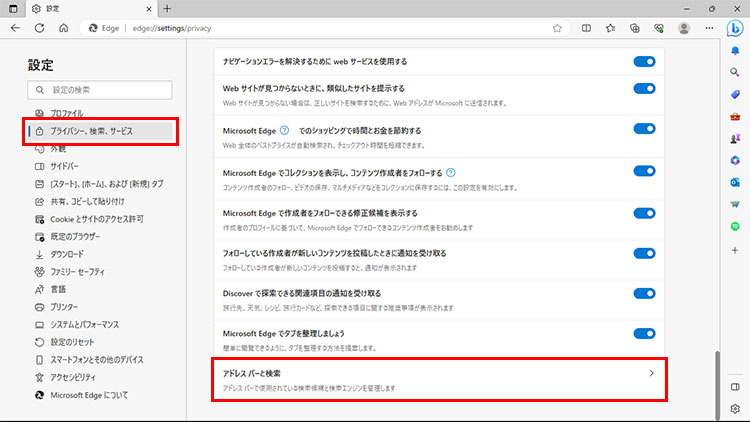Open Bing chat sidebar icon
The width and height of the screenshot is (750, 422).
tap(735, 29)
